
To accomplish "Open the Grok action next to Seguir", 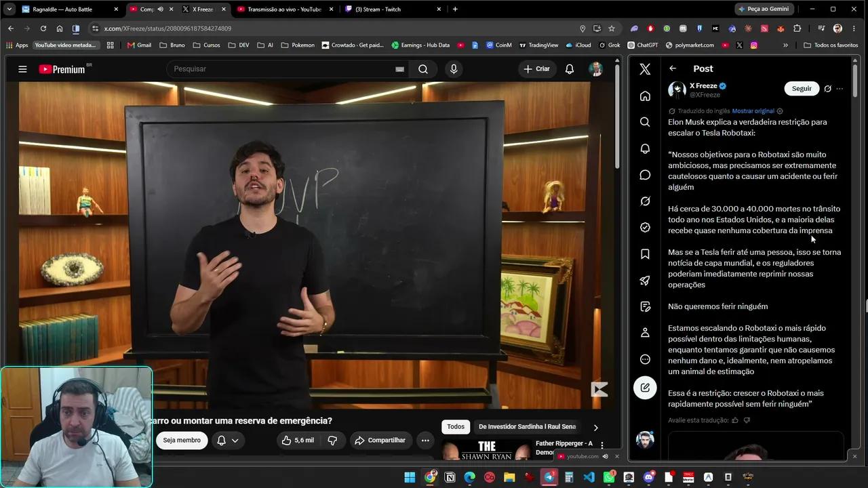I will click(x=827, y=89).
